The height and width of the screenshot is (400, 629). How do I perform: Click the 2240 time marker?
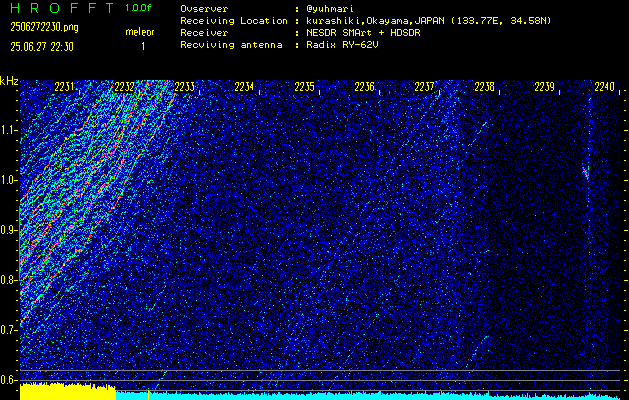[x=605, y=87]
